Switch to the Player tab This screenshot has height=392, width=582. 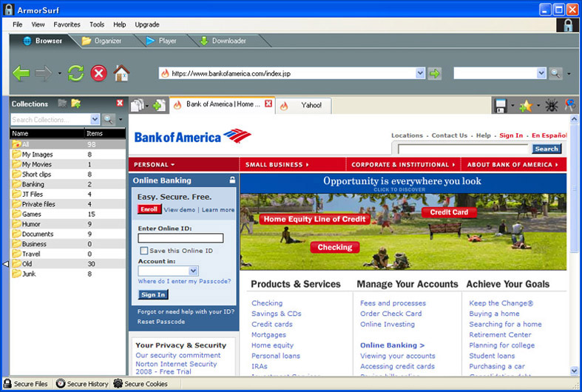click(x=161, y=41)
